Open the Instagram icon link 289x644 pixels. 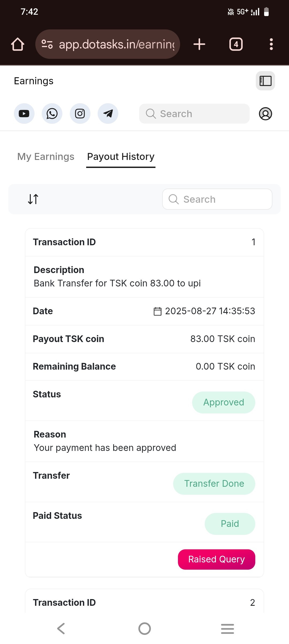(x=80, y=114)
